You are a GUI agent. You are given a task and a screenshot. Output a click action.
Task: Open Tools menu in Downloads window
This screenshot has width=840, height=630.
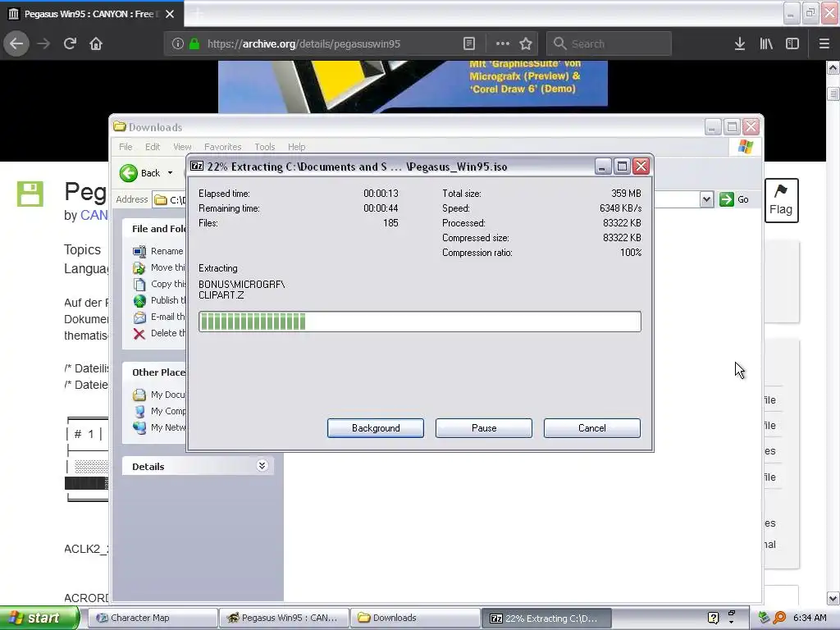pyautogui.click(x=265, y=147)
